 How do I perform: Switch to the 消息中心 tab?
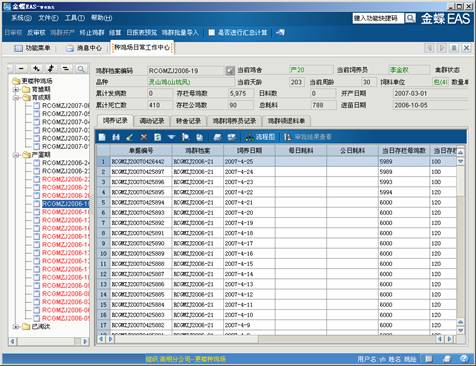coord(84,48)
